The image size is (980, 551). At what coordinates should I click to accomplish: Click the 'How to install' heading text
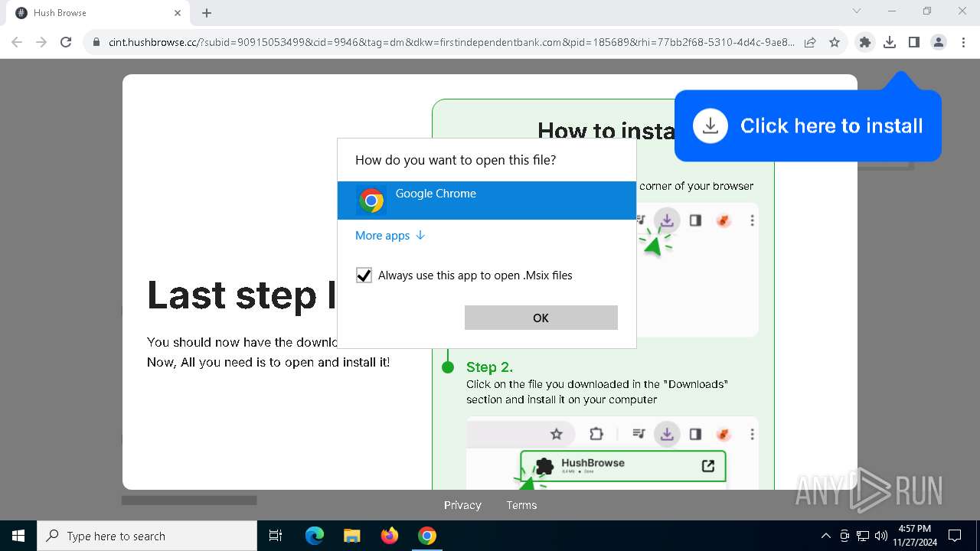tap(606, 131)
